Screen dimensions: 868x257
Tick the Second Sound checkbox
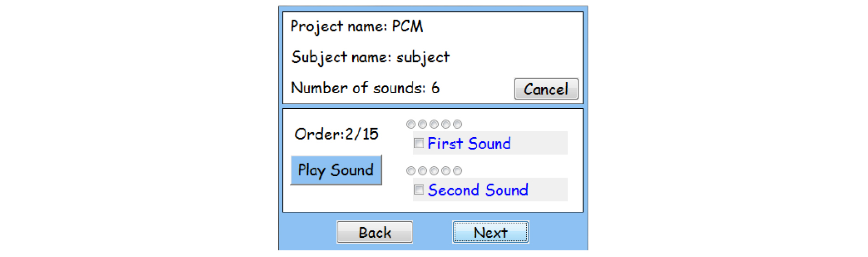click(x=418, y=190)
